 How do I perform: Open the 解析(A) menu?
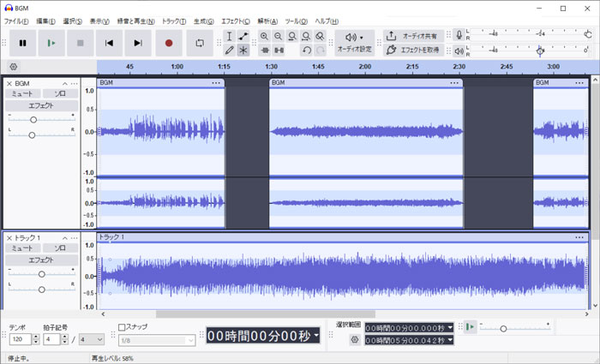point(267,21)
